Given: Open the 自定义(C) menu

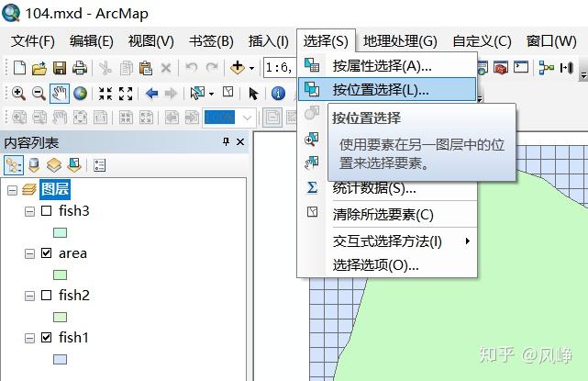Looking at the screenshot, I should click(482, 41).
